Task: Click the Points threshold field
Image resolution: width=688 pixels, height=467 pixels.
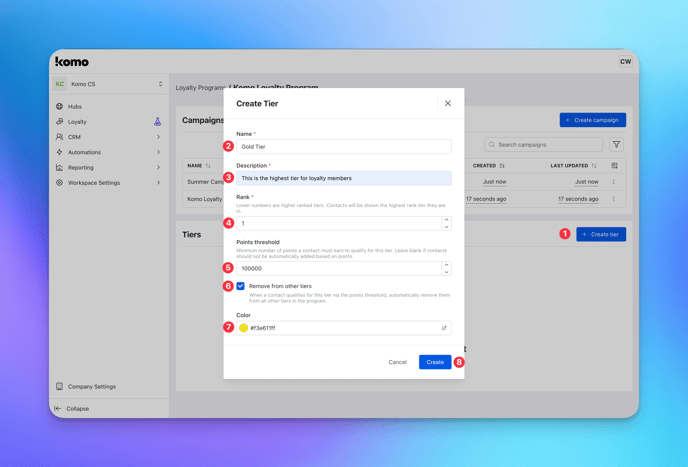Action: pyautogui.click(x=339, y=269)
